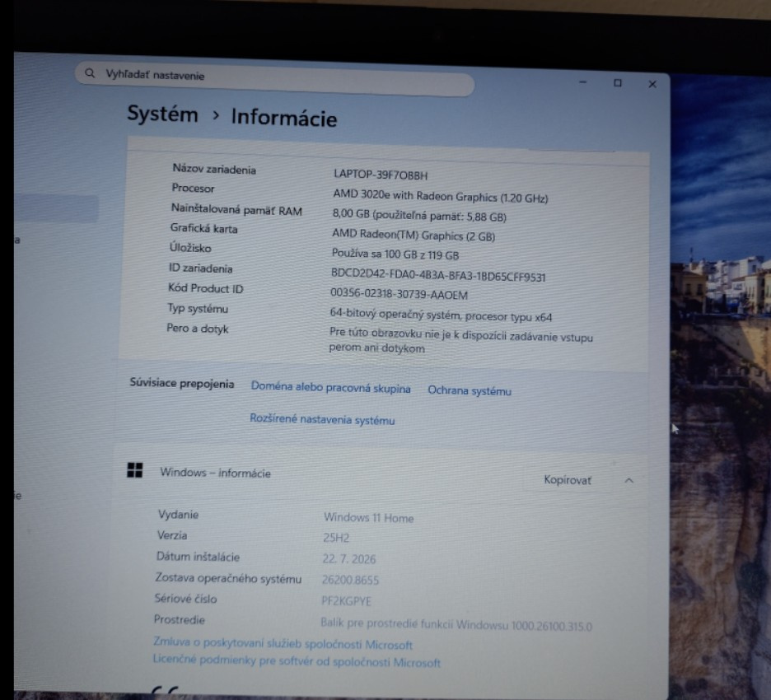Click the Informácie breadcrumb heading
This screenshot has width=771, height=700.
pyautogui.click(x=284, y=118)
